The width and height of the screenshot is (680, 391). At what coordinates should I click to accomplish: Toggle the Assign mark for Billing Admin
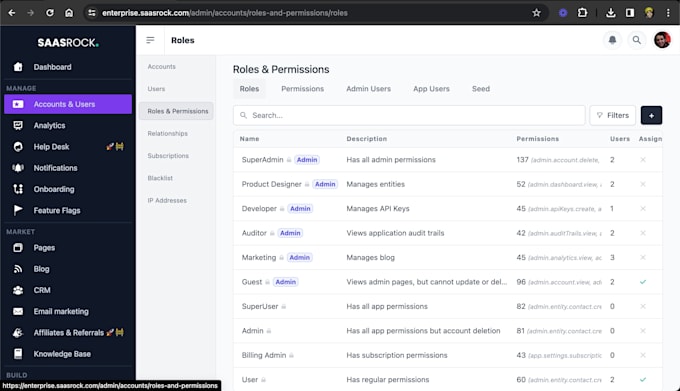643,355
